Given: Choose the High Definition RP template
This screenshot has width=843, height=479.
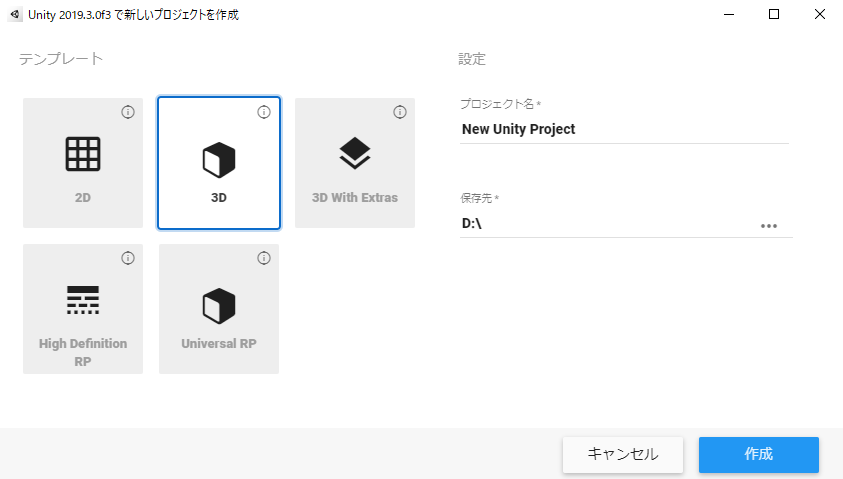Looking at the screenshot, I should pos(83,309).
